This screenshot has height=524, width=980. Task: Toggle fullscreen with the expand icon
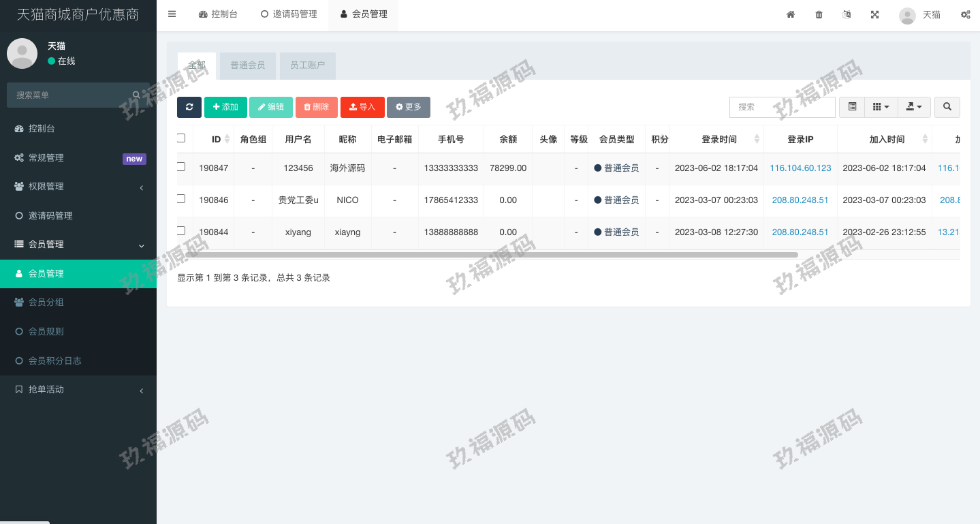click(x=874, y=14)
